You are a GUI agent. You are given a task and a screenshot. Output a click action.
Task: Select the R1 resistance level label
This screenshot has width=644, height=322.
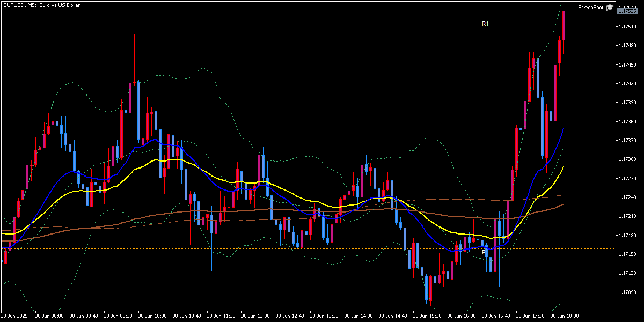(485, 24)
